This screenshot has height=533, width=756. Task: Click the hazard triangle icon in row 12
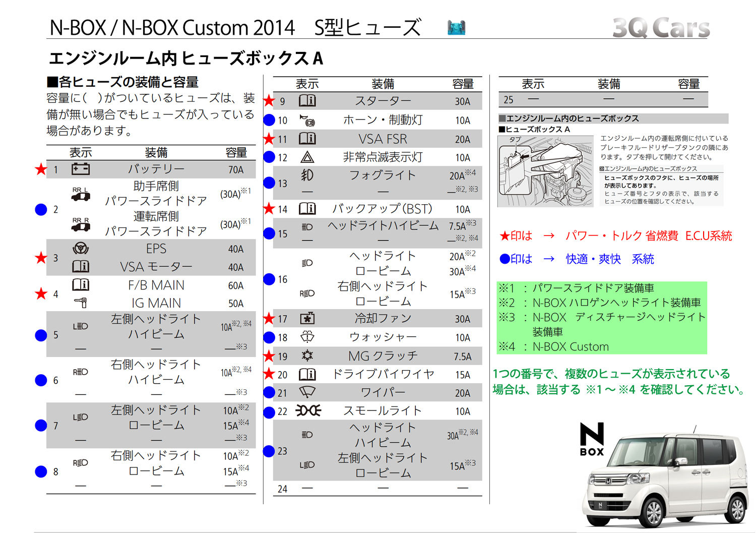[307, 157]
